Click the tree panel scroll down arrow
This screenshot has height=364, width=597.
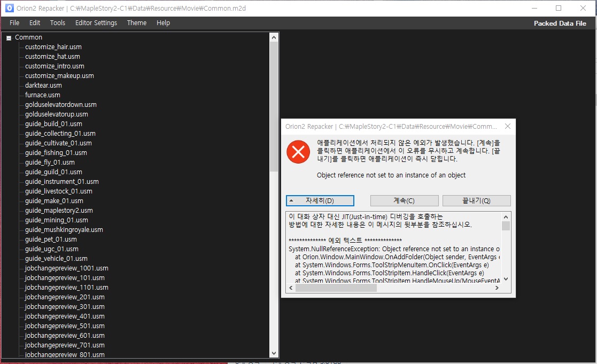pos(274,353)
